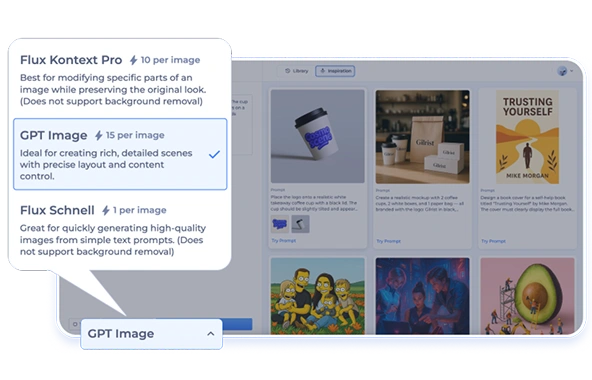
Task: Click the Library tab clock icon
Action: [x=288, y=71]
